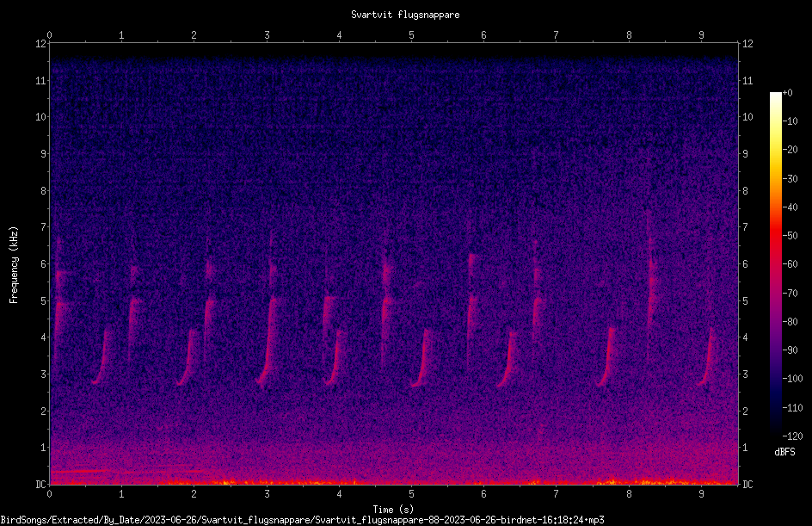Click the 'dBFS' unit label
812x526 pixels.
pyautogui.click(x=784, y=452)
